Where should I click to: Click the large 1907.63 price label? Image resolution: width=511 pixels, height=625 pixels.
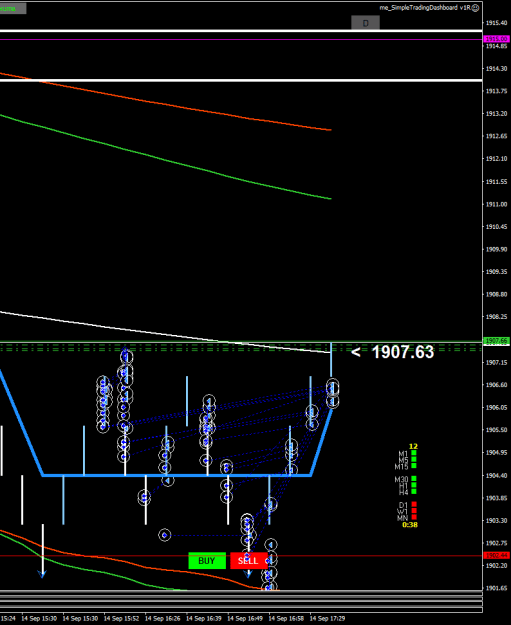(403, 352)
